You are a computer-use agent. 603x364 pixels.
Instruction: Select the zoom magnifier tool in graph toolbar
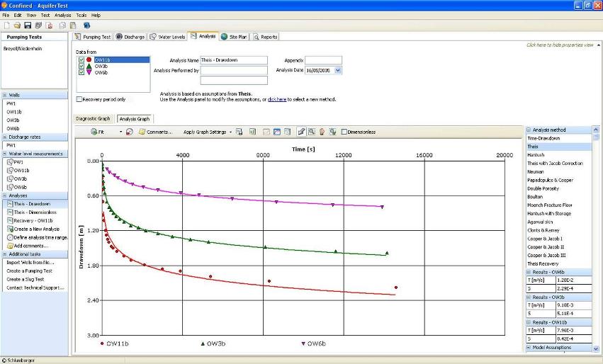(312, 132)
